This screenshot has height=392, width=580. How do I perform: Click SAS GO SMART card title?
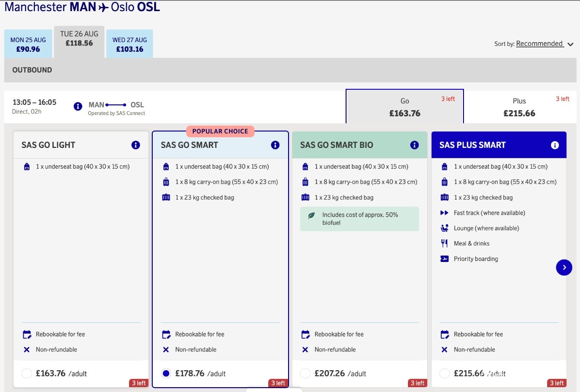[189, 145]
